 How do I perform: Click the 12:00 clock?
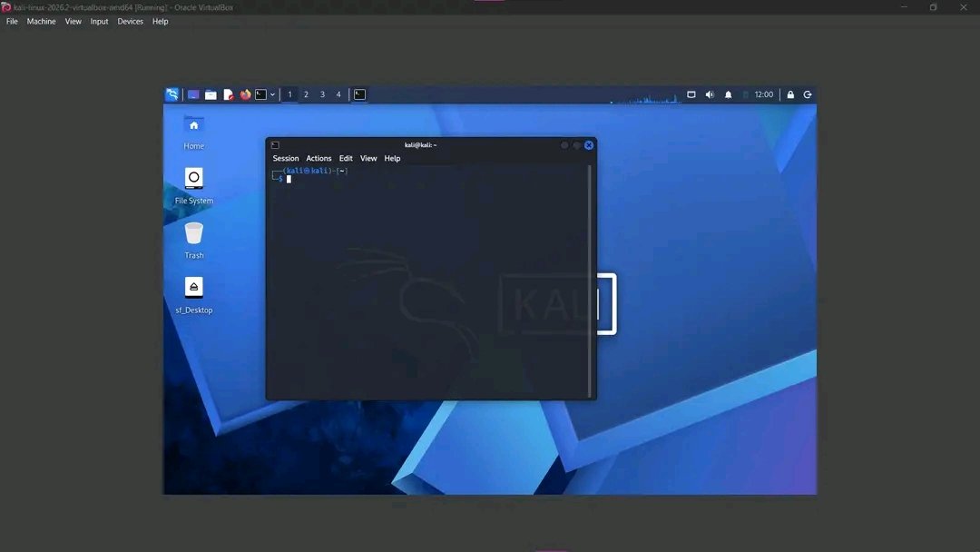click(x=763, y=94)
